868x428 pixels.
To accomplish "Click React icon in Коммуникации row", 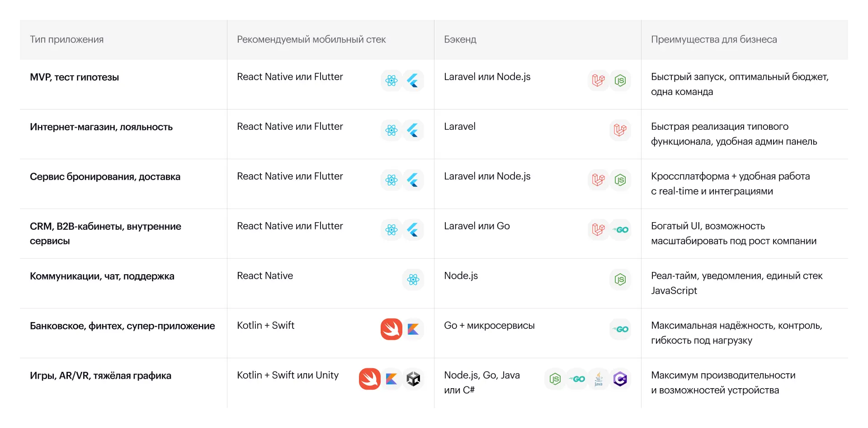I will tap(413, 280).
